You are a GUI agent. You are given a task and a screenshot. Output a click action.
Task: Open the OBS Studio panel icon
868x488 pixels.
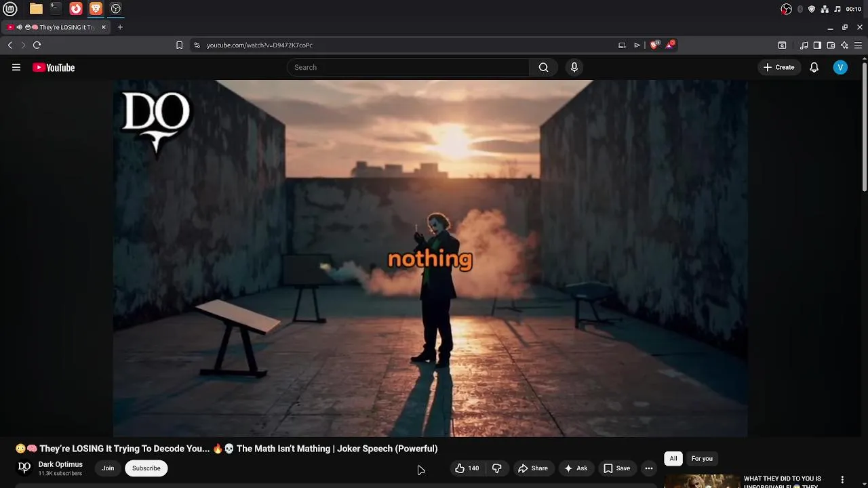pyautogui.click(x=116, y=9)
